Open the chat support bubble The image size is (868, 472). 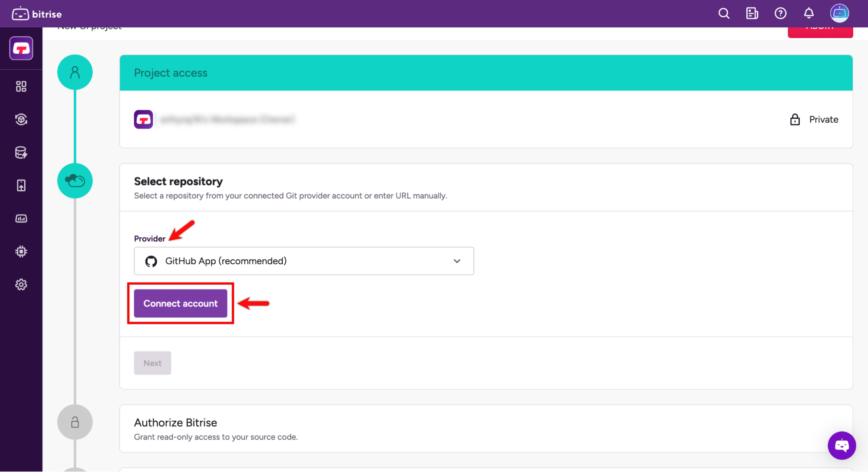842,446
